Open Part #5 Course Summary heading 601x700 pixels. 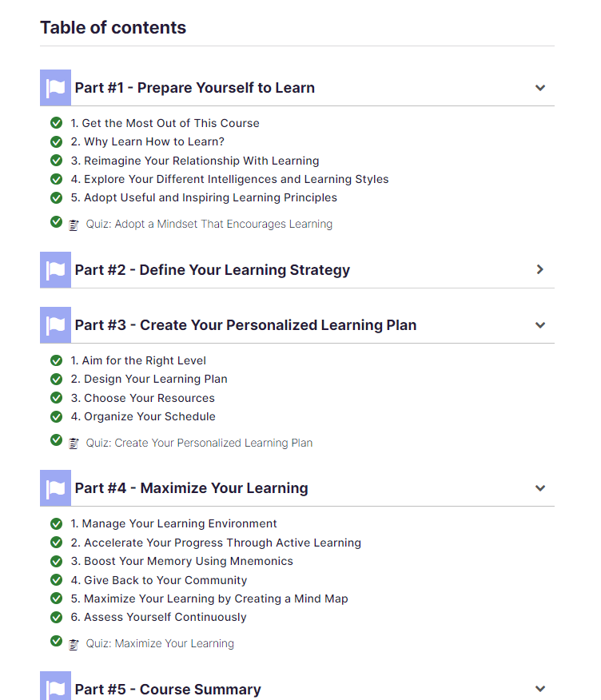168,690
